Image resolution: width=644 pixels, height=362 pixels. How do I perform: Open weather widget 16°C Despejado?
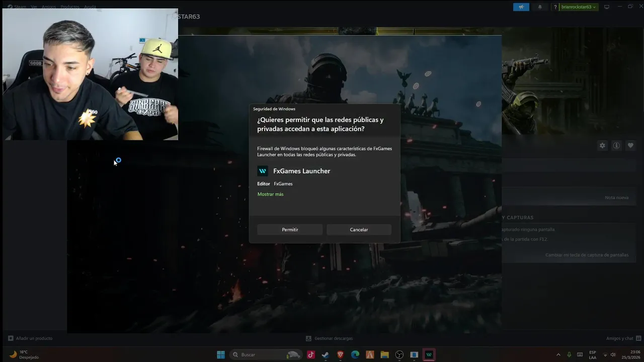point(24,354)
